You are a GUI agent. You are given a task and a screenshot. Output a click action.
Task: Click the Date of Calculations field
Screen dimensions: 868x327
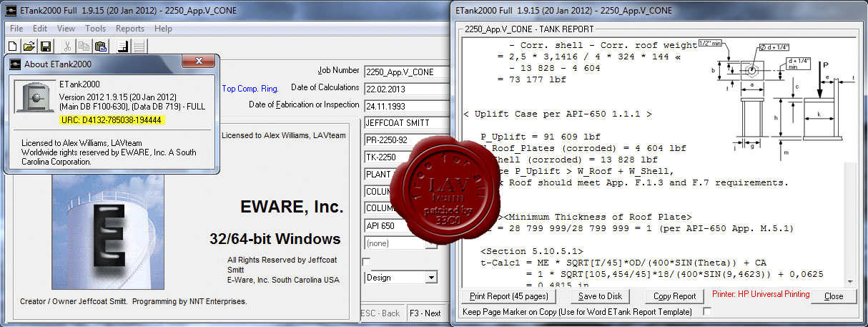click(x=405, y=89)
